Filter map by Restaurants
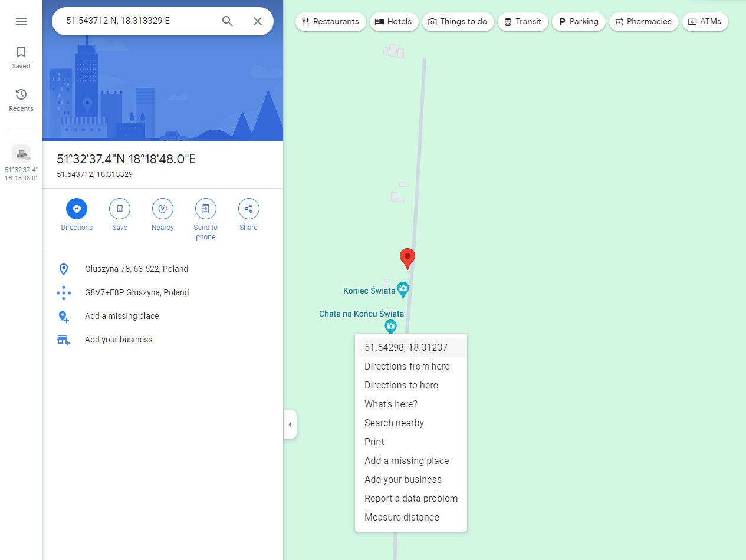 [x=330, y=22]
